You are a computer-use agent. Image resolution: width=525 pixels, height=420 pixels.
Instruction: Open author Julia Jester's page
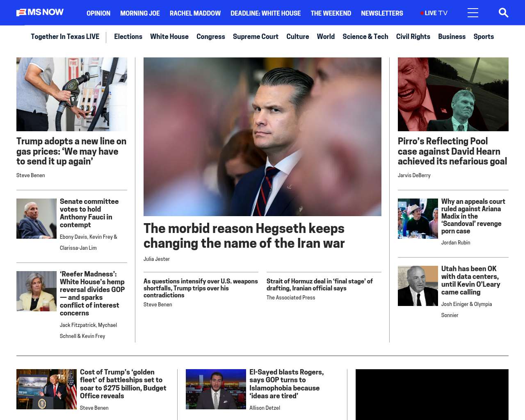pos(157,259)
